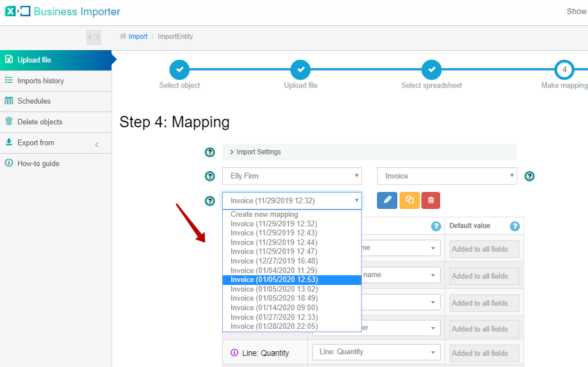This screenshot has height=367, width=588.
Task: Click help icon next to Default value
Action: click(x=514, y=226)
